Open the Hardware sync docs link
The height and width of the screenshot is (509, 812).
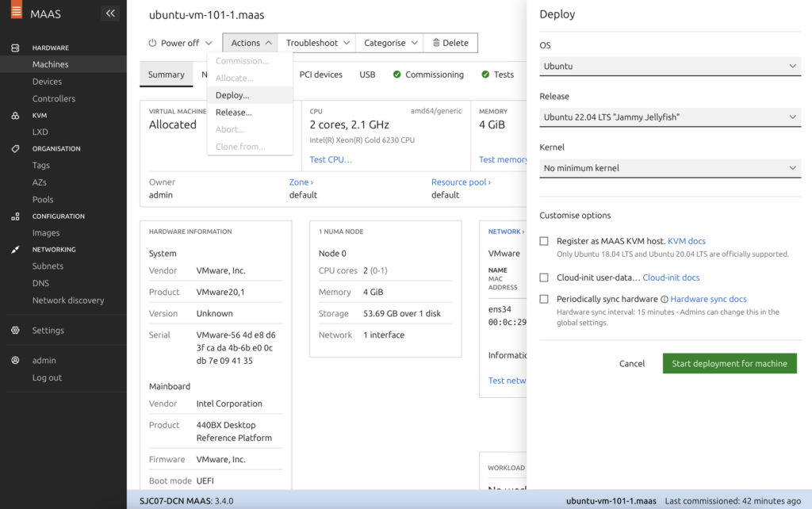(708, 299)
